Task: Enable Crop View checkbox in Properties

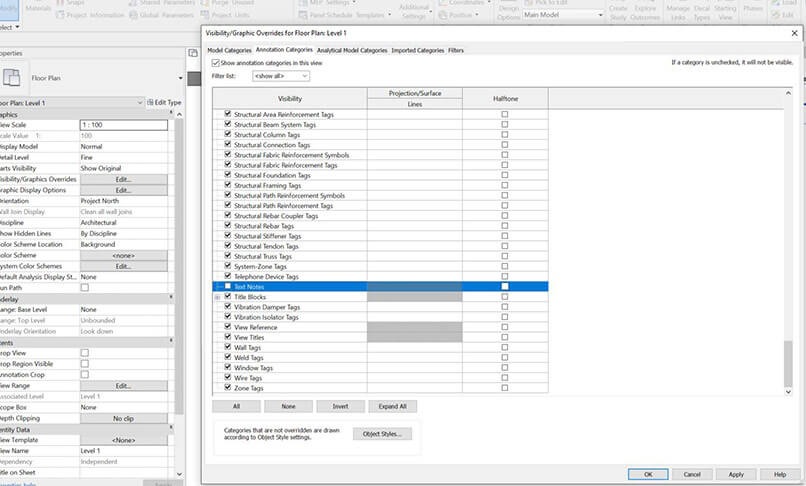Action: (x=85, y=353)
